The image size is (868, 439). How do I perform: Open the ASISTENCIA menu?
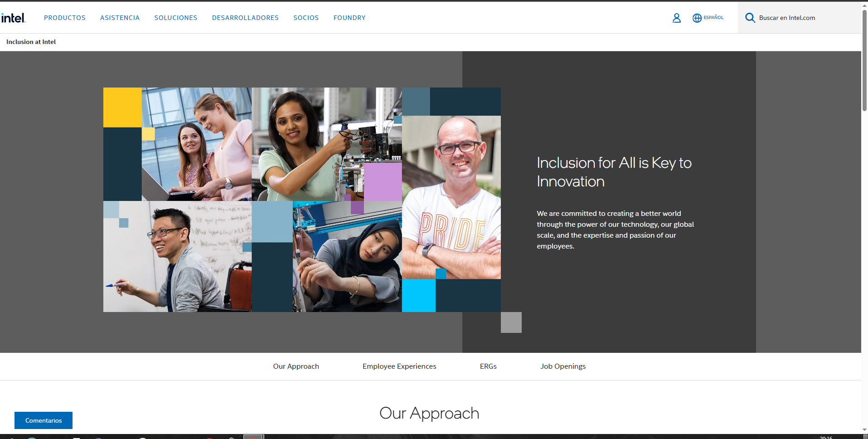[120, 18]
